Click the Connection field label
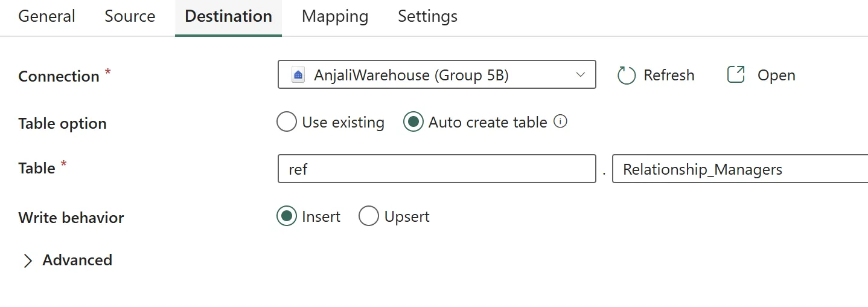Viewport: 868px width, 307px height. (x=59, y=76)
